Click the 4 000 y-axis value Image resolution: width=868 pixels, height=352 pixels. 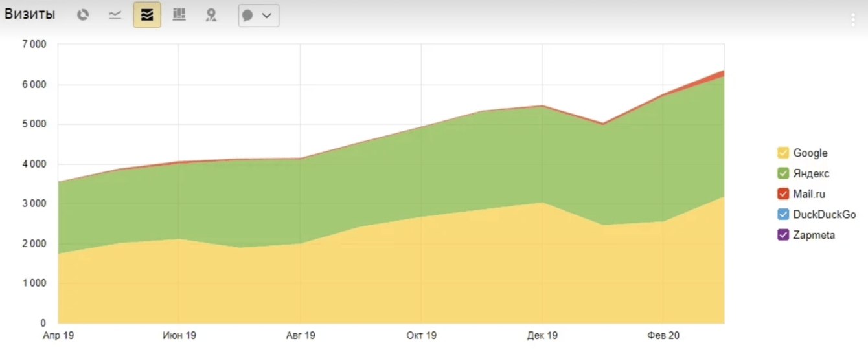pos(34,164)
